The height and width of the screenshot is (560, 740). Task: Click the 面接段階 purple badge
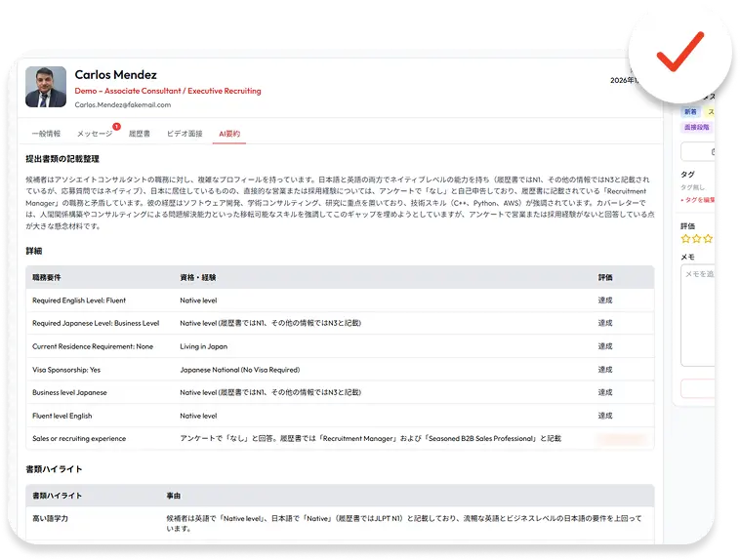tap(697, 127)
